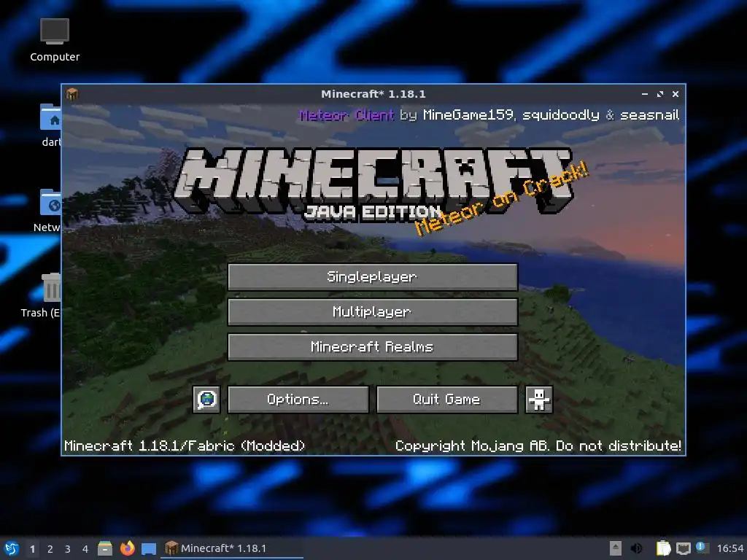Switch to workspace 2
The image size is (747, 560).
click(50, 549)
